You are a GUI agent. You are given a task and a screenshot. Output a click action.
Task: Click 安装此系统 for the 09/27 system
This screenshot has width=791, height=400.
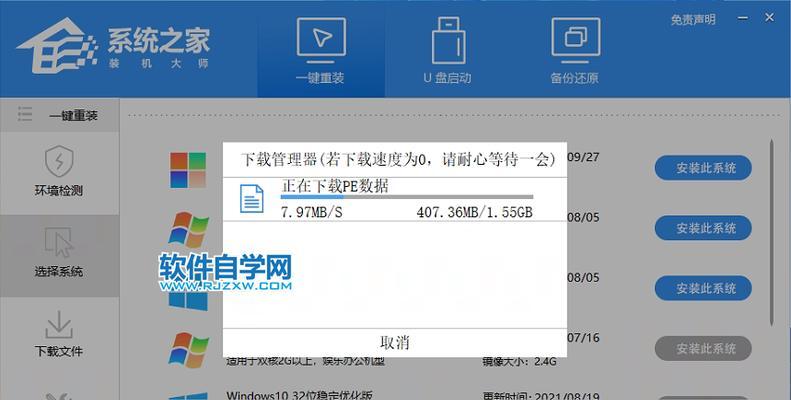click(x=703, y=168)
